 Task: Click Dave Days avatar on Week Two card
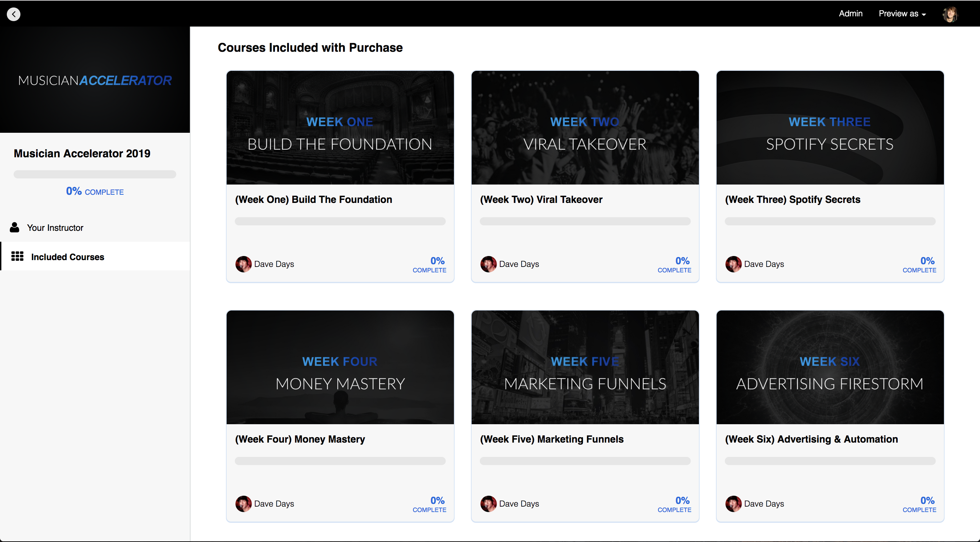pos(489,264)
